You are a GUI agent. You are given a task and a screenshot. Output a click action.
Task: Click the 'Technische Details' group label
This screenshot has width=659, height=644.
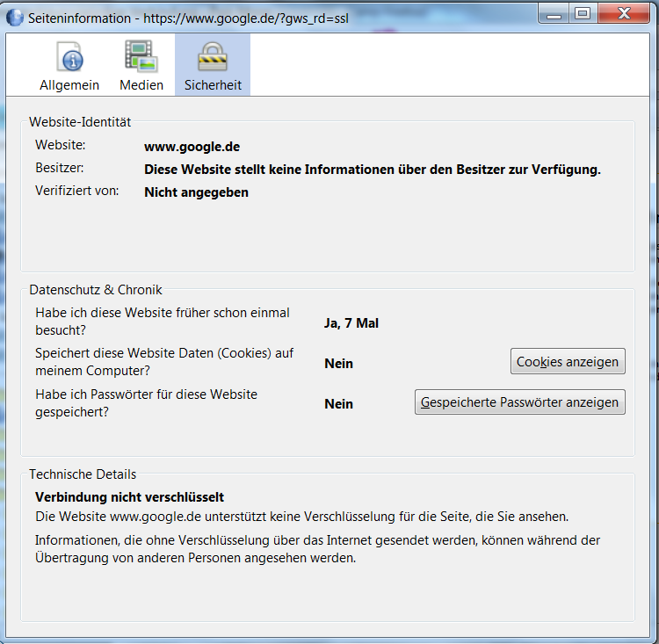click(83, 474)
